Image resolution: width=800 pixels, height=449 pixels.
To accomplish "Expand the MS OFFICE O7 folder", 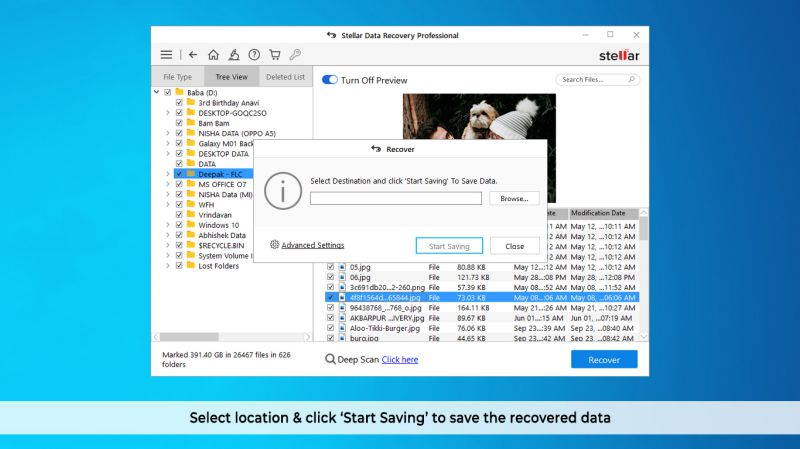I will [x=168, y=184].
